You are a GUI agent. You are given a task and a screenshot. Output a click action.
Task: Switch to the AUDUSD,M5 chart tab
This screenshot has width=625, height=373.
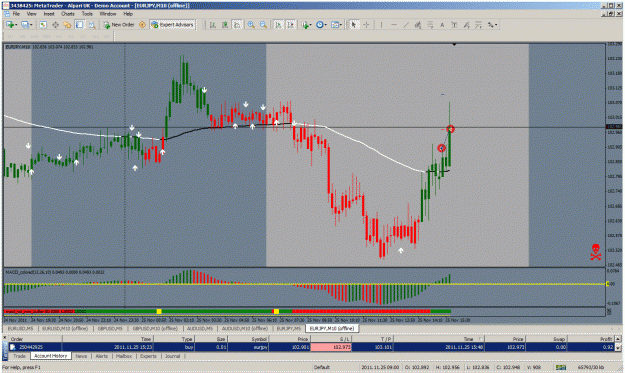[x=199, y=328]
